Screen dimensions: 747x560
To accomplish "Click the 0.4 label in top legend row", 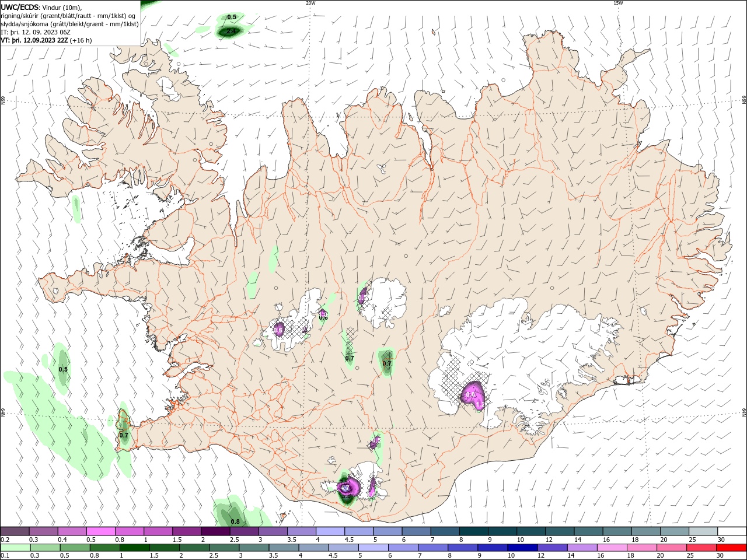I will [x=63, y=540].
